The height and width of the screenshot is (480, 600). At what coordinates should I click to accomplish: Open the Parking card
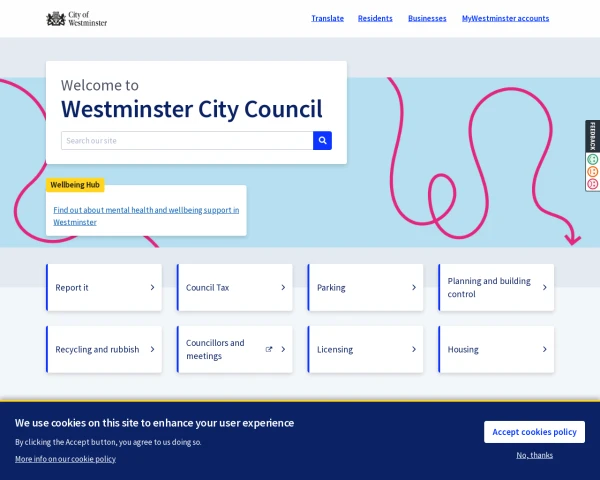[x=365, y=287]
